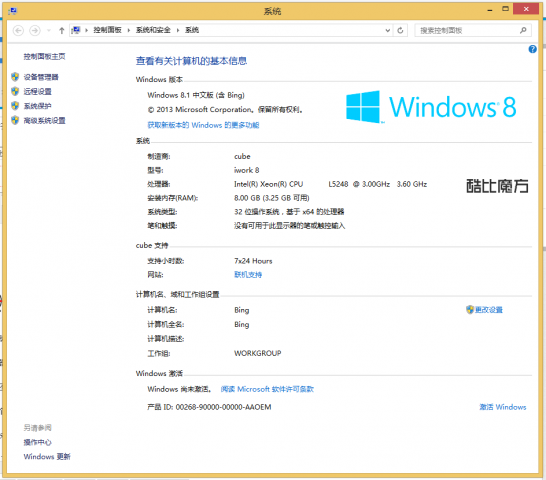Click the Back navigation arrow
Viewport: 546px width, 480px height.
pyautogui.click(x=18, y=31)
